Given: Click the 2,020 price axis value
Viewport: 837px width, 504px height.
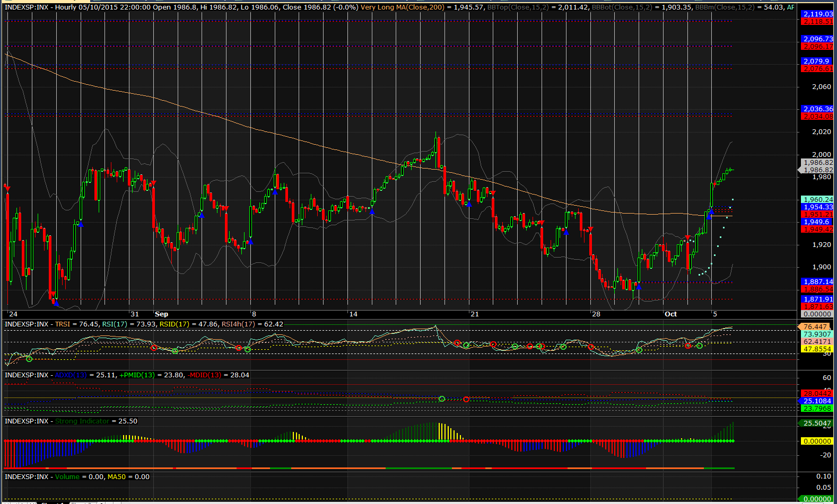Looking at the screenshot, I should [x=822, y=132].
